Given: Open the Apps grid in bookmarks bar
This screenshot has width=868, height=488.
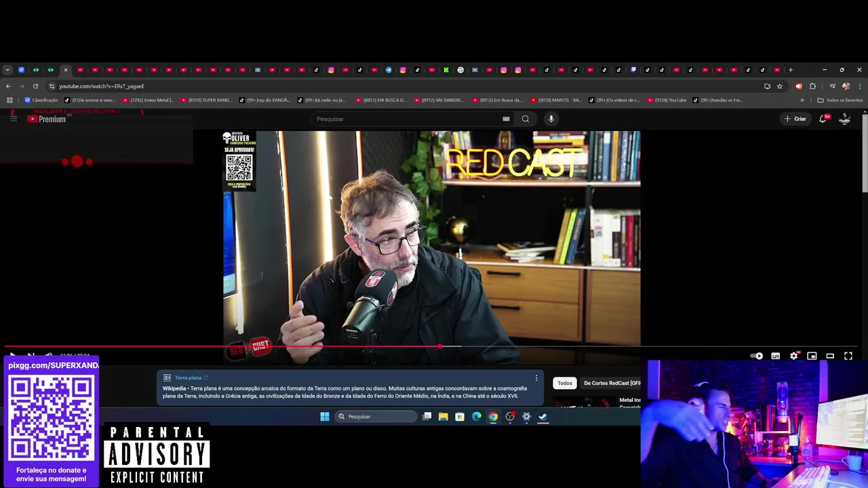Looking at the screenshot, I should tap(9, 100).
